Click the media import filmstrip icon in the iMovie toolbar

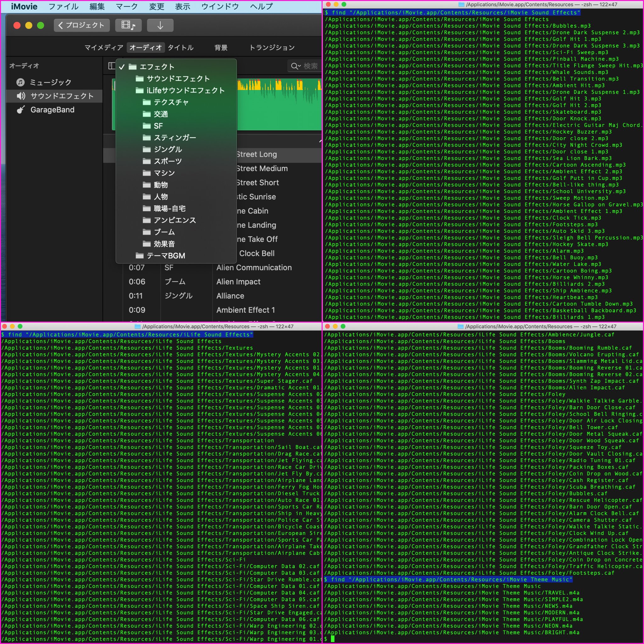point(128,25)
